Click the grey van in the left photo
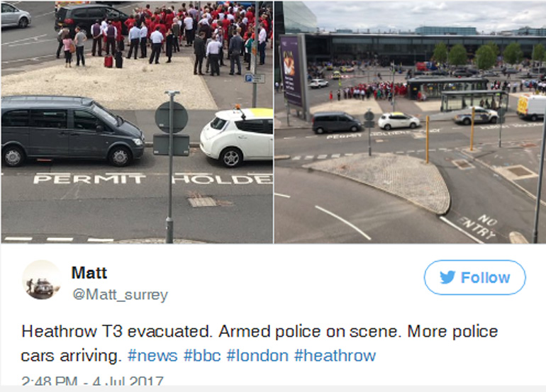Screen dimensions: 546x392 point(72,131)
